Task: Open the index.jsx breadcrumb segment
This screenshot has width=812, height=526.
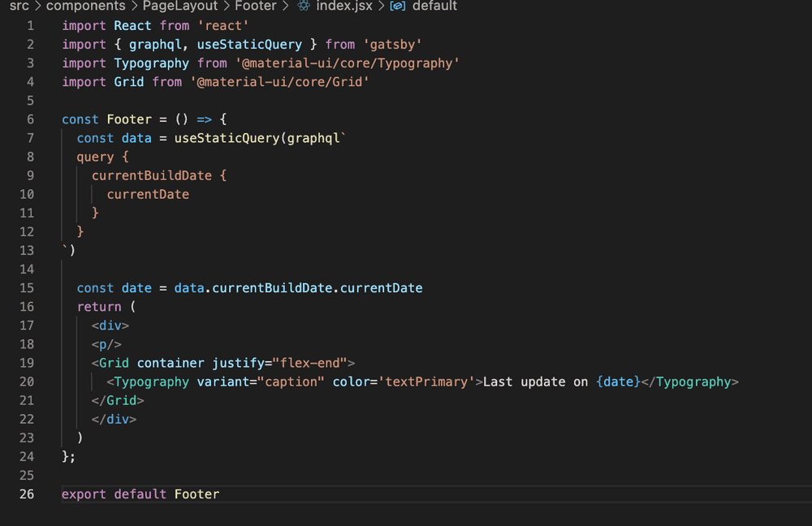Action: [x=344, y=6]
